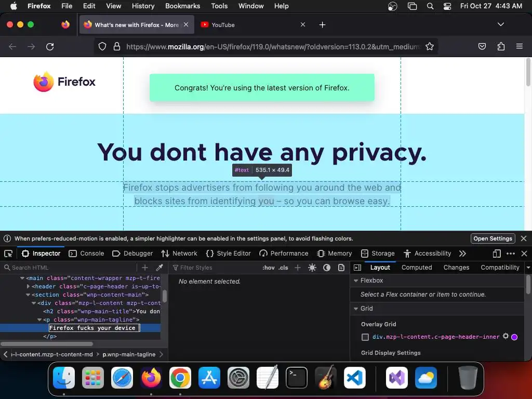Open Extensions puzzle icon
The width and height of the screenshot is (532, 399).
tap(501, 46)
